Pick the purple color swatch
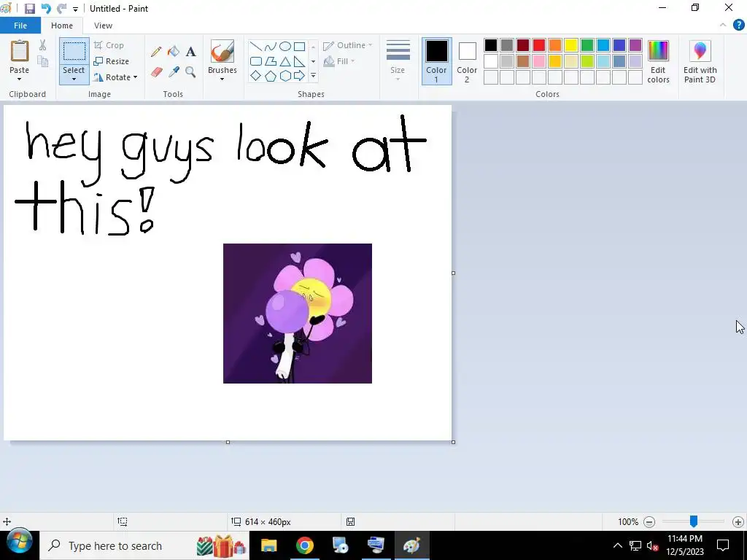 pyautogui.click(x=635, y=45)
